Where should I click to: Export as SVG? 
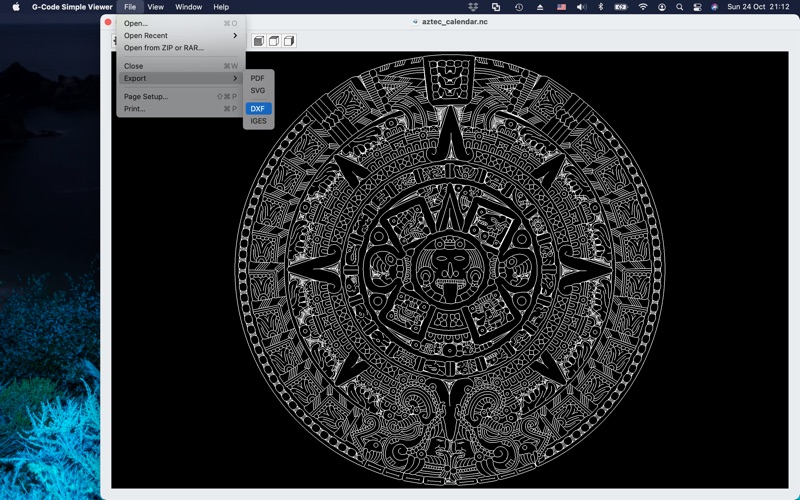258,90
